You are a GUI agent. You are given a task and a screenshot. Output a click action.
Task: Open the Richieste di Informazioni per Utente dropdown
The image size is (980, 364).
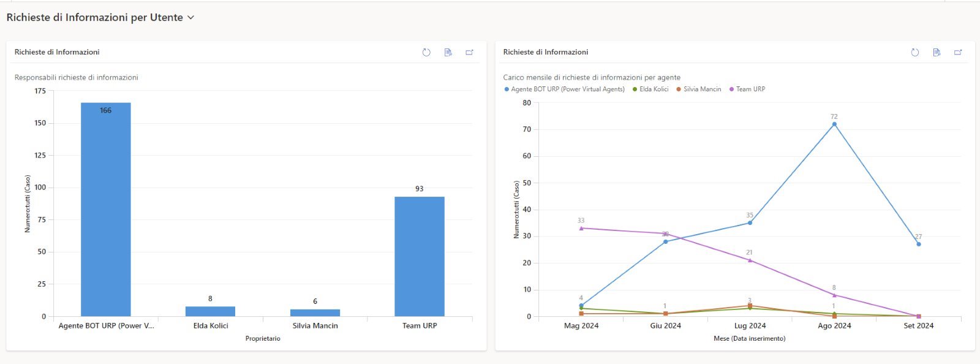190,18
